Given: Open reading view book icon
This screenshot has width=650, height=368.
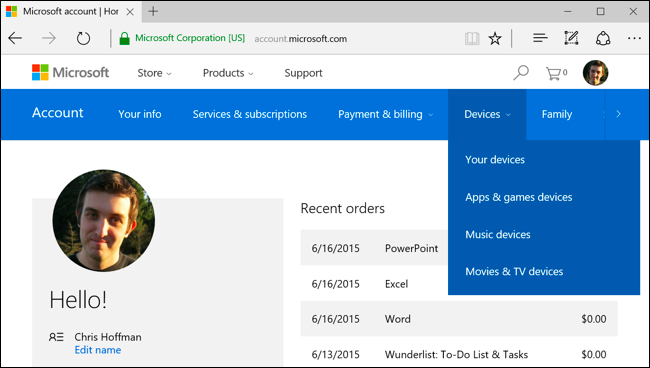Looking at the screenshot, I should pos(472,39).
